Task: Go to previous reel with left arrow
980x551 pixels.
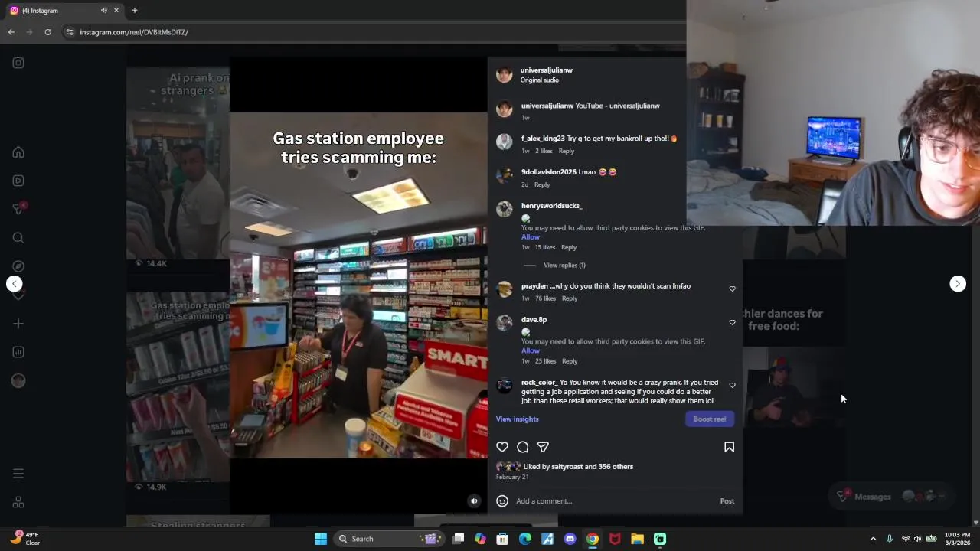Action: (x=14, y=284)
